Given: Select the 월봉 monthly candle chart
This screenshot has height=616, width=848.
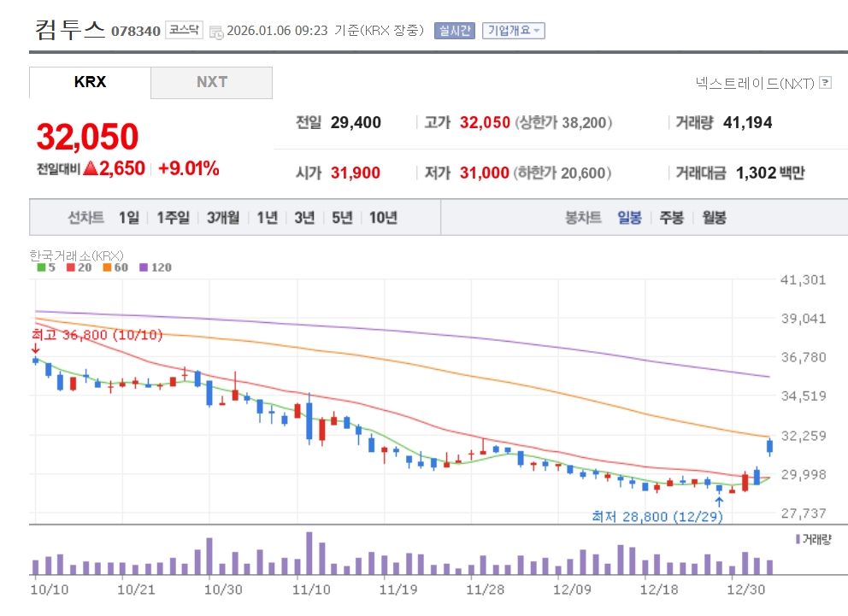Looking at the screenshot, I should pyautogui.click(x=714, y=218).
